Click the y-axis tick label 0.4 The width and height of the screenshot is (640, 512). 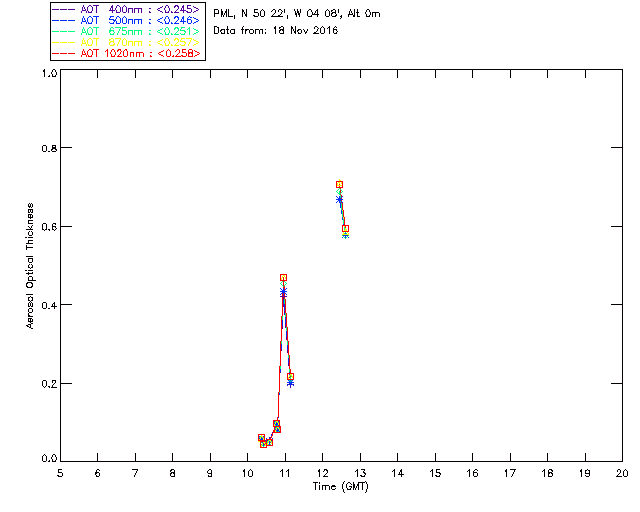49,305
